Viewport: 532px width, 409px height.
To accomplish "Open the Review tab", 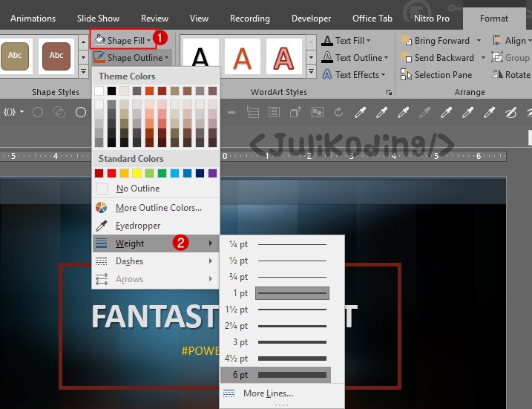I will point(154,19).
